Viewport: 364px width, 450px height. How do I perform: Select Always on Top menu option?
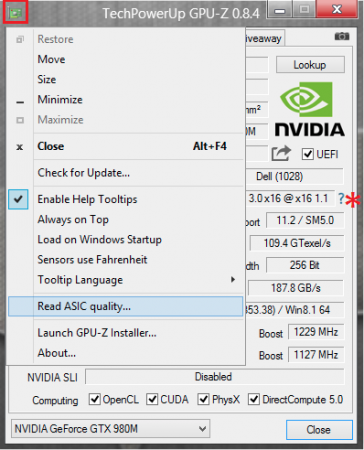126,220
